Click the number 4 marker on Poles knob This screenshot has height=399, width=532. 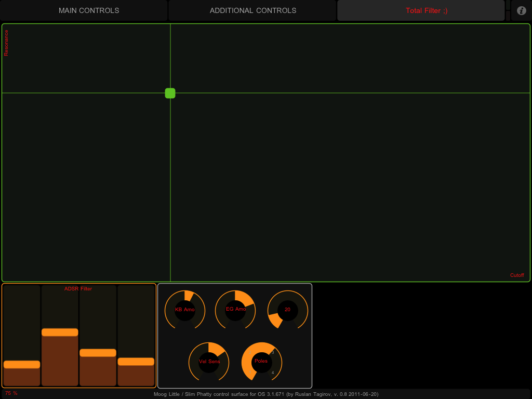(x=273, y=373)
